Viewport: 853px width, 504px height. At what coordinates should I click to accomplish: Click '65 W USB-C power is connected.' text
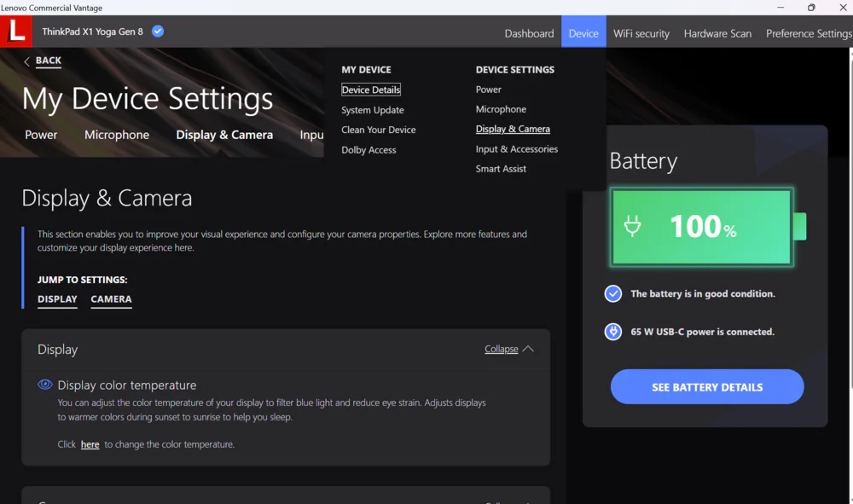click(x=702, y=332)
